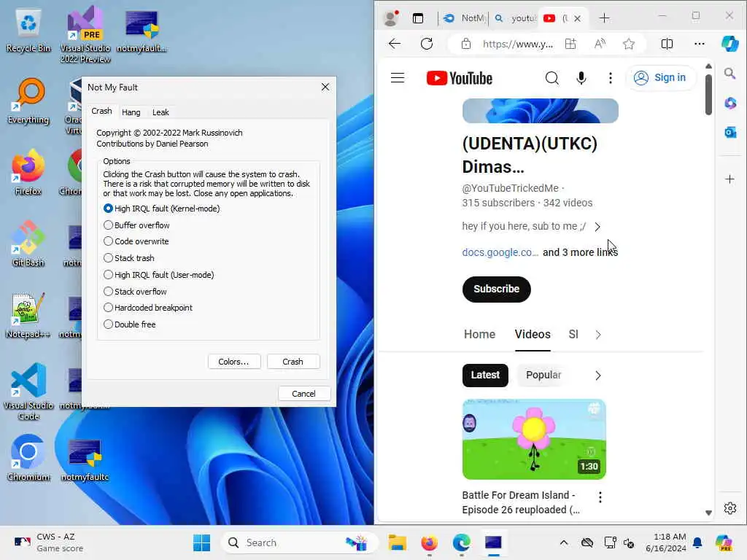The height and width of the screenshot is (560, 747).
Task: Open Copilot in Edge toolbar
Action: 729,44
